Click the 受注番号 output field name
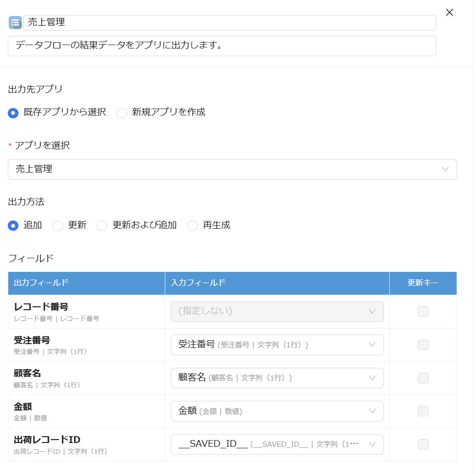Screen dimensions: 476x474 pos(32,340)
